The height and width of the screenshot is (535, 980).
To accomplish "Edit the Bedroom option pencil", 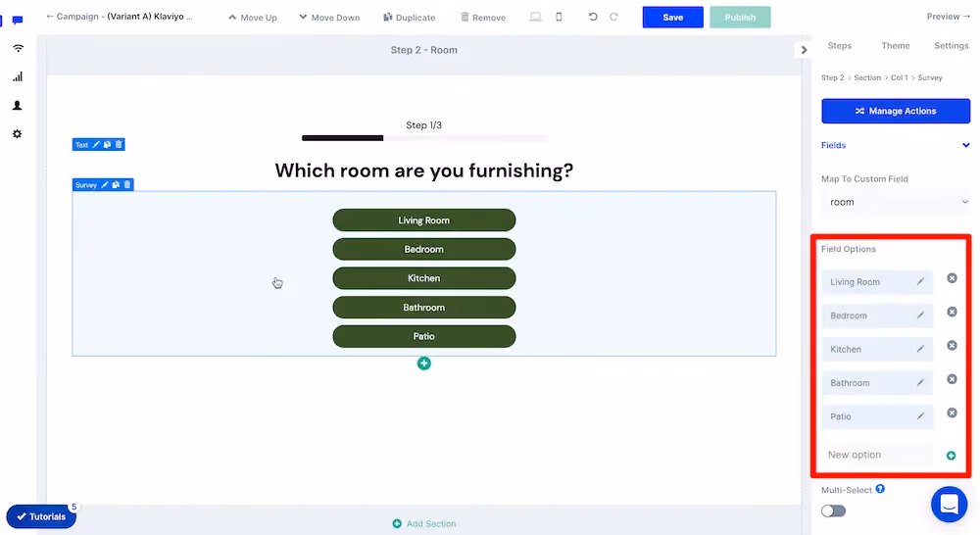I will click(920, 316).
